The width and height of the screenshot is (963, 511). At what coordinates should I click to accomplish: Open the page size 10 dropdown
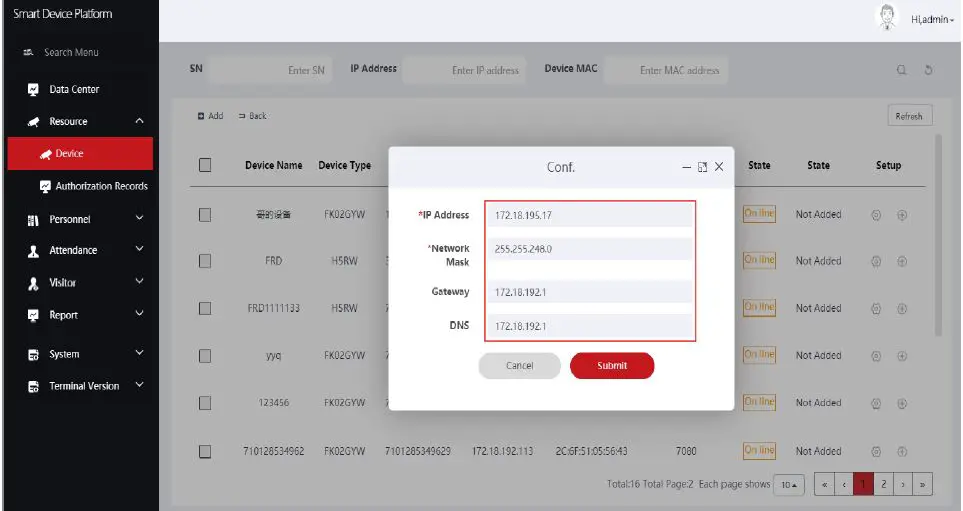pos(789,485)
